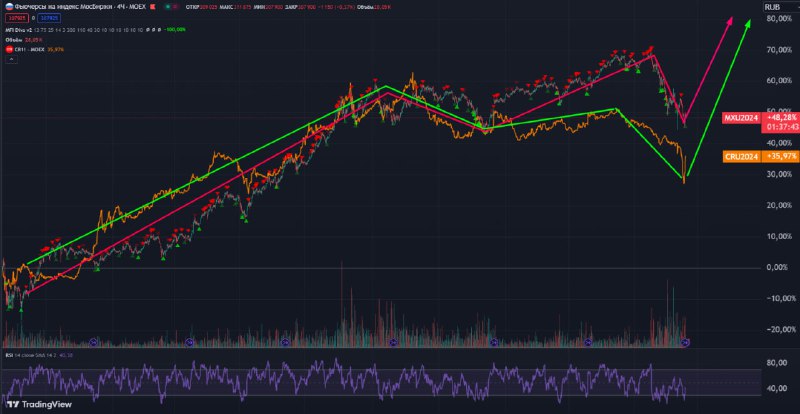
Task: Click the blue buy price button 107925
Action: (49, 18)
